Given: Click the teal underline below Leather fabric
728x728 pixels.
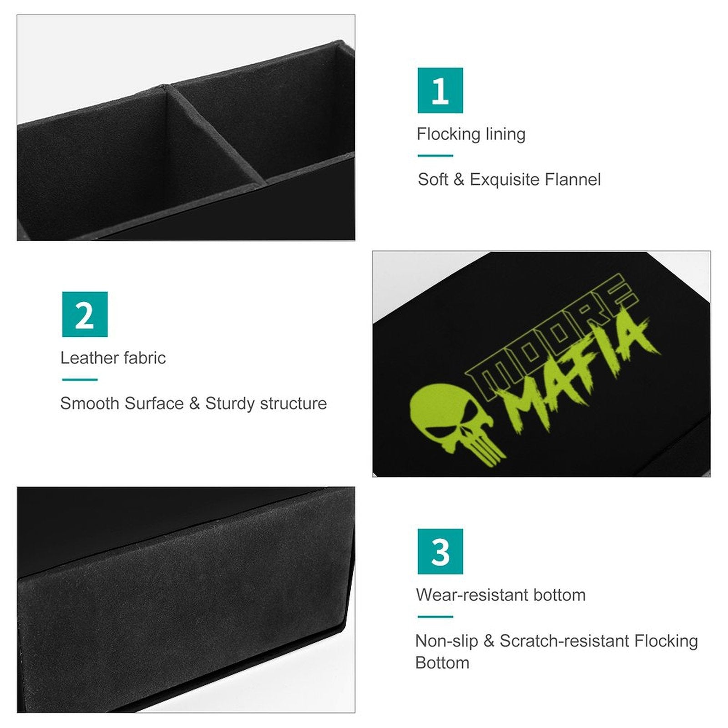Looking at the screenshot, I should point(80,379).
